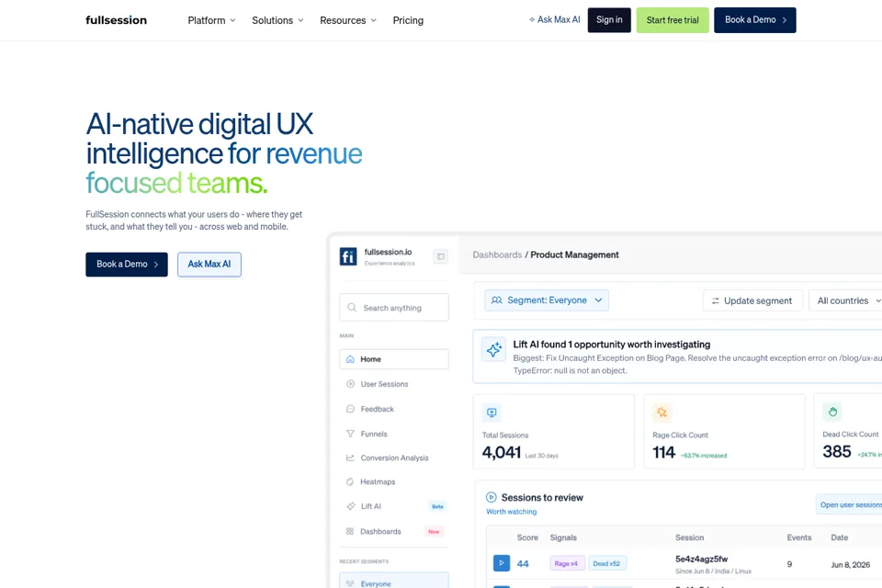The image size is (882, 588).
Task: Click the Heatmaps flame icon
Action: click(x=350, y=481)
